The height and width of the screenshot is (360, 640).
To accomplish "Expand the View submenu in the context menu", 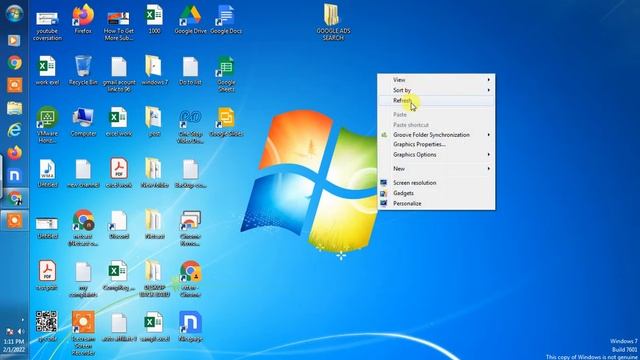I will 436,80.
